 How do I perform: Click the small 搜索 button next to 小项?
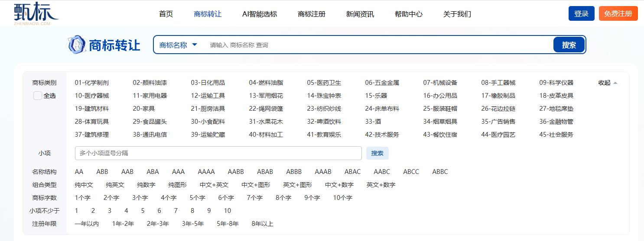pos(377,153)
